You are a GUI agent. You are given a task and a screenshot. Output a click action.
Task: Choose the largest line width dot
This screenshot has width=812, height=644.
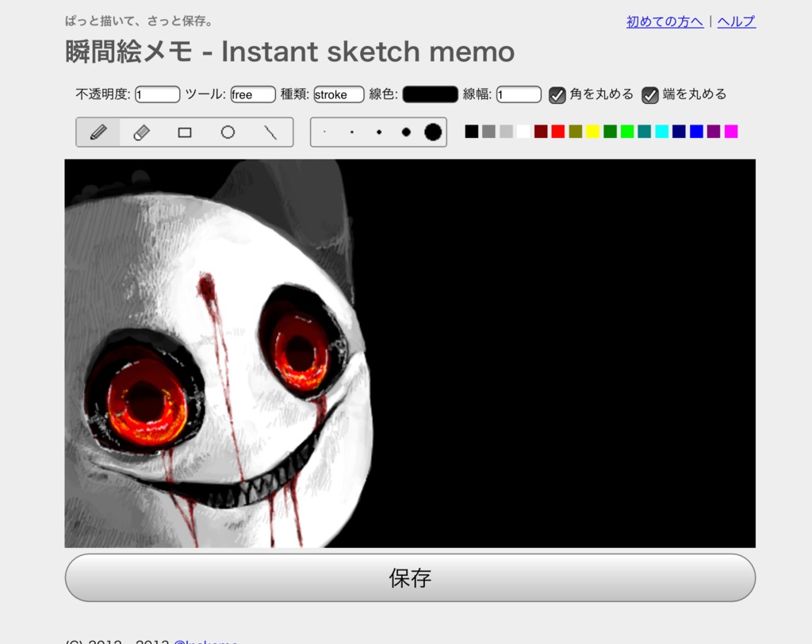tap(433, 132)
